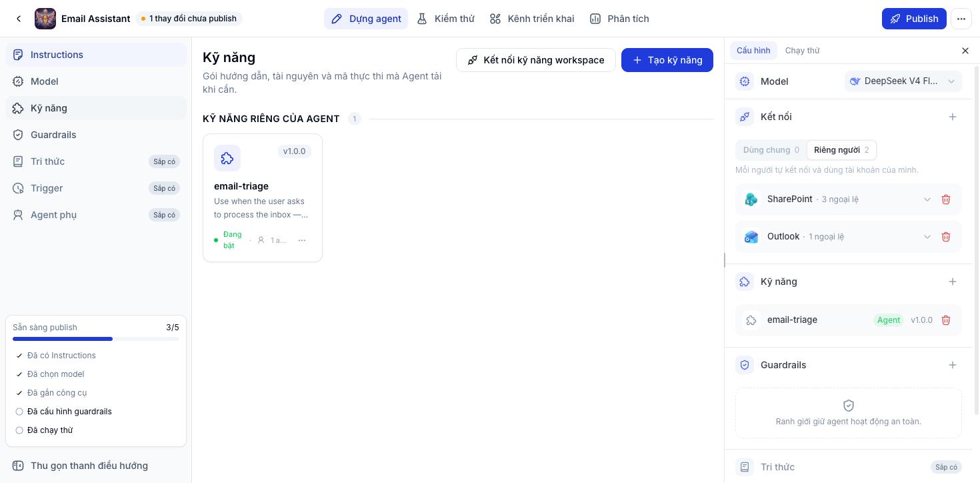Click the back arrow beside Email Assistant
The image size is (980, 483).
(19, 19)
